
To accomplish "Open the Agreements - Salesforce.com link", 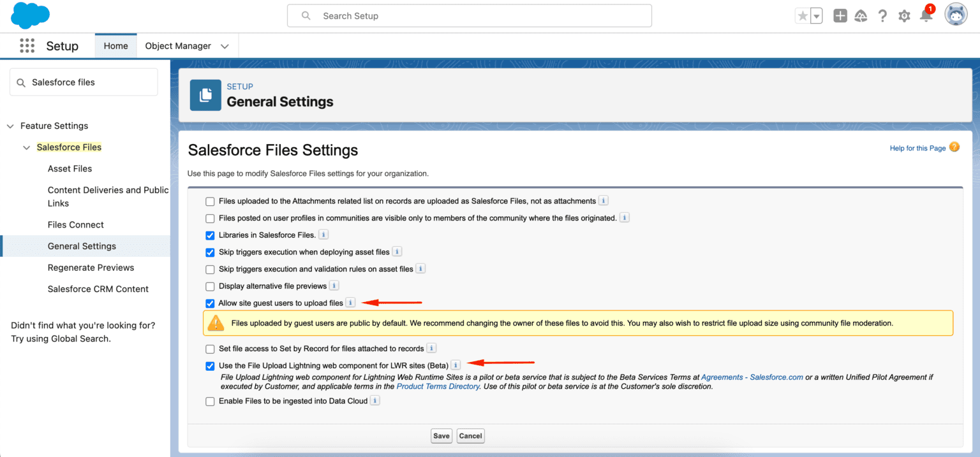I will pos(752,377).
